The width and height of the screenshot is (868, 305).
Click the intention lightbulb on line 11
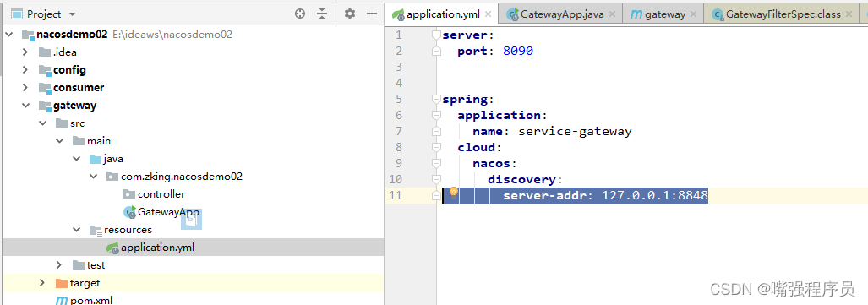454,193
